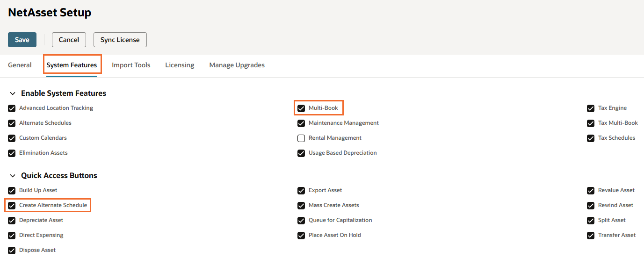The width and height of the screenshot is (644, 258).
Task: Uncheck the Revalue Asset checkbox
Action: [591, 191]
